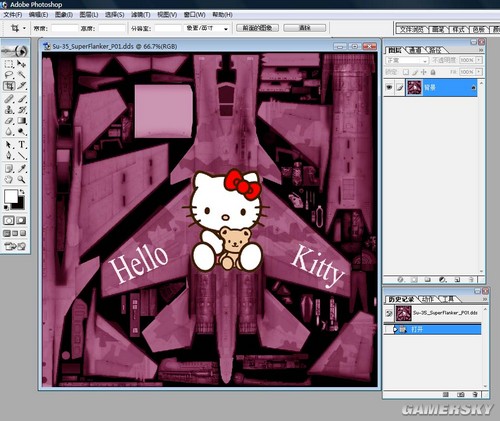Select the Type tool

click(x=22, y=145)
